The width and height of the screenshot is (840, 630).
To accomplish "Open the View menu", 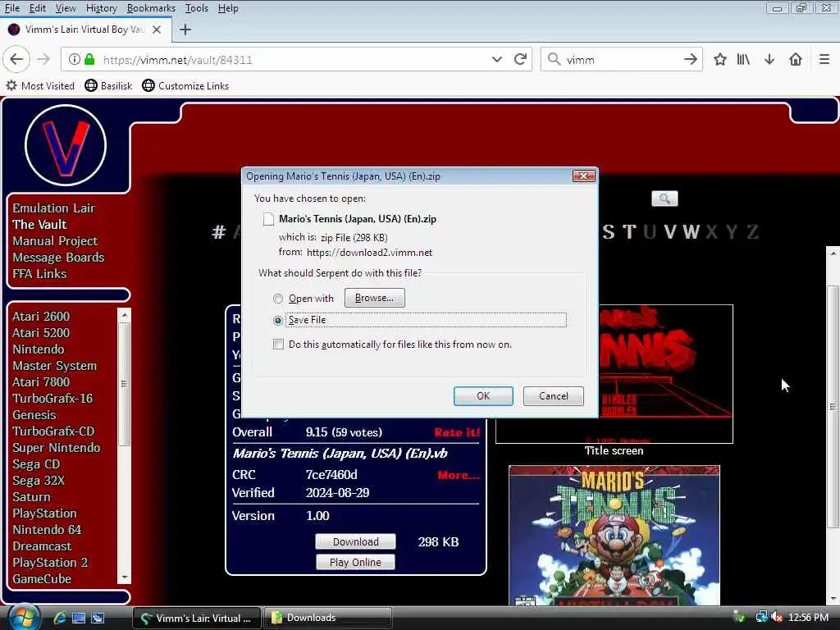I will (66, 8).
